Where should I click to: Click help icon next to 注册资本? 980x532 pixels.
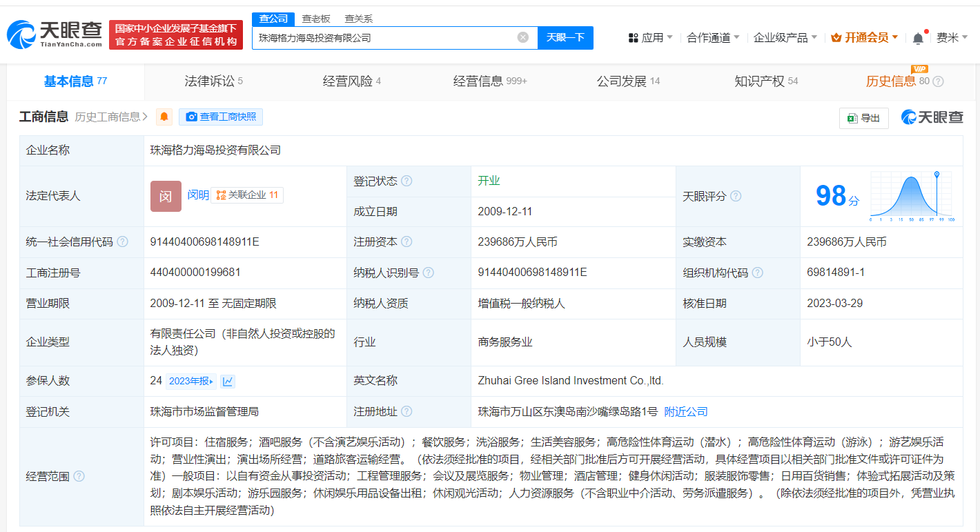(x=406, y=242)
